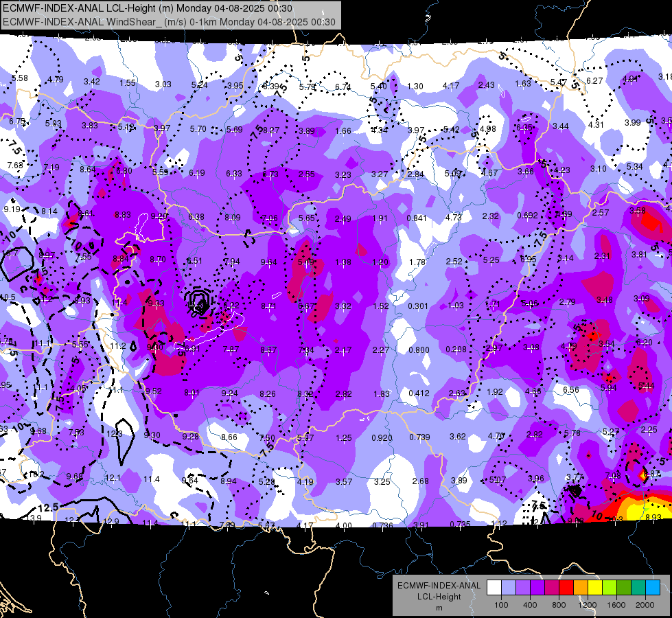Viewport: 672px width, 618px height.
Task: Click the legend tick label '1200'
Action: pyautogui.click(x=588, y=605)
